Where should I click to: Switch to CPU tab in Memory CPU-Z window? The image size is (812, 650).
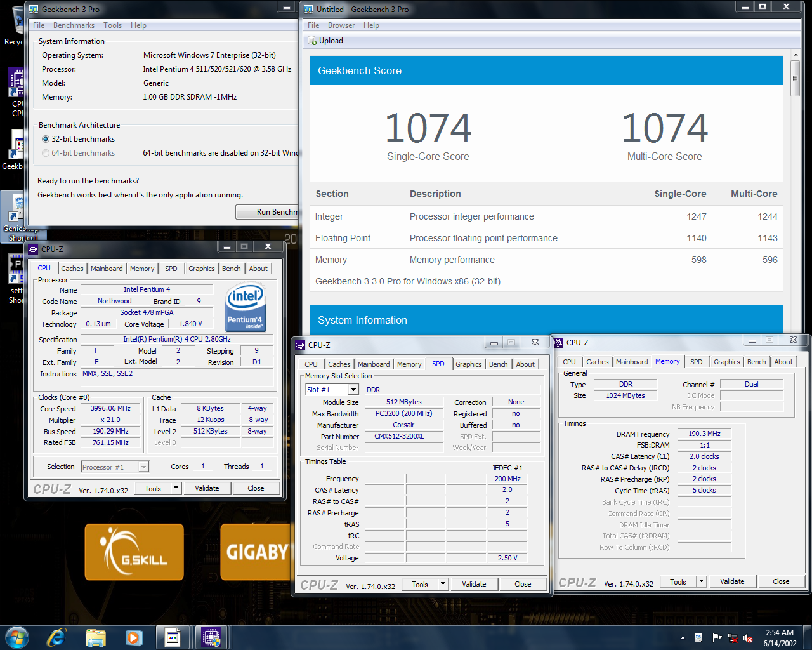(x=570, y=362)
